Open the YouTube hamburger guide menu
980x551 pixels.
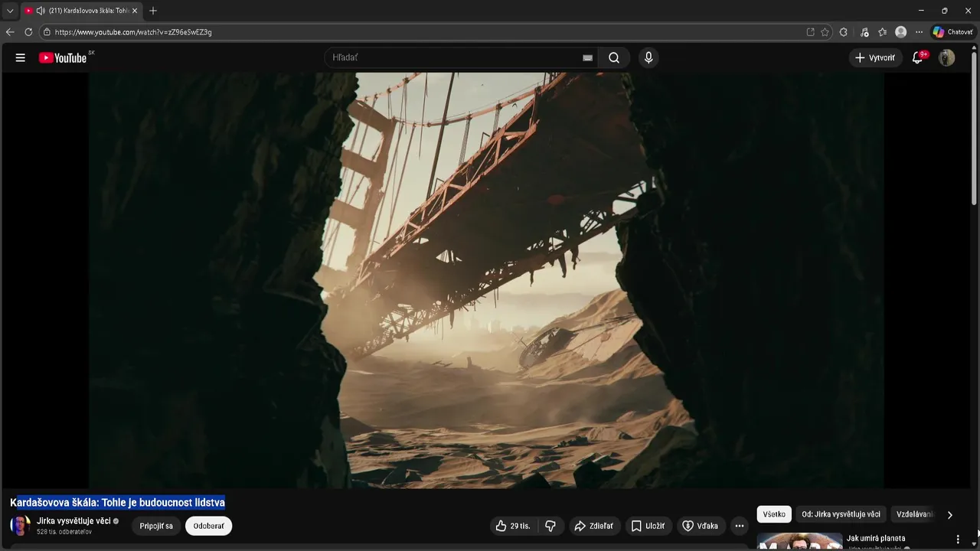(21, 57)
